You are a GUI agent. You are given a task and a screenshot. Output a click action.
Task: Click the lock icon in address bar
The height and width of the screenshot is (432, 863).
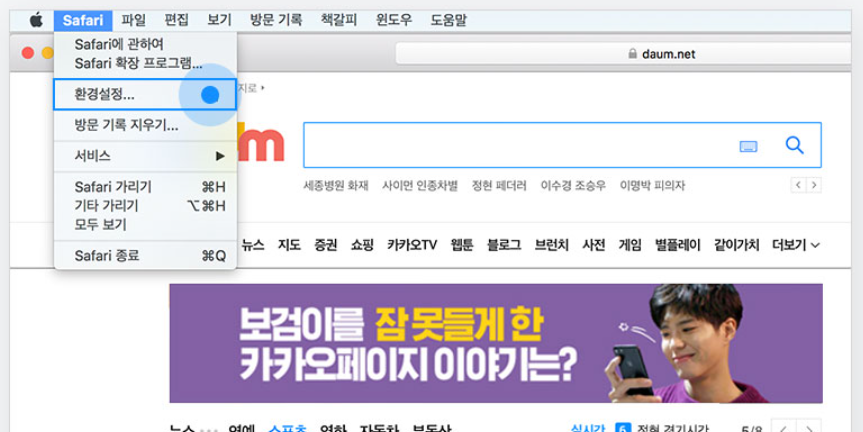pos(632,53)
